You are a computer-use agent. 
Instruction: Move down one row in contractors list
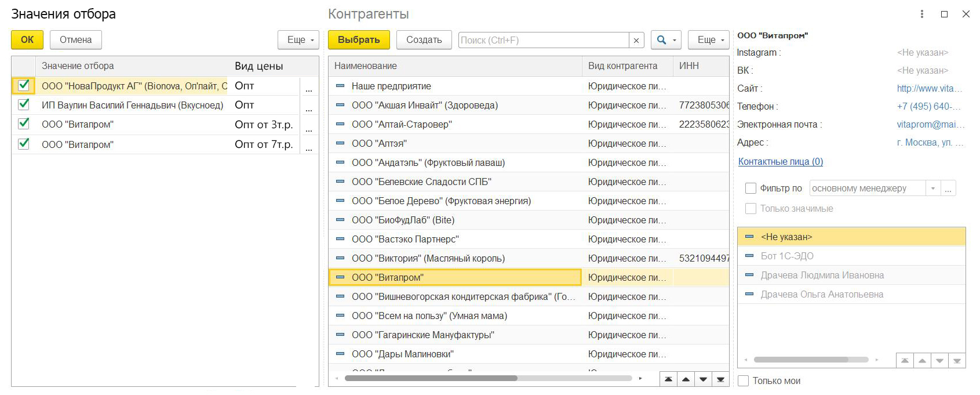[x=703, y=379]
